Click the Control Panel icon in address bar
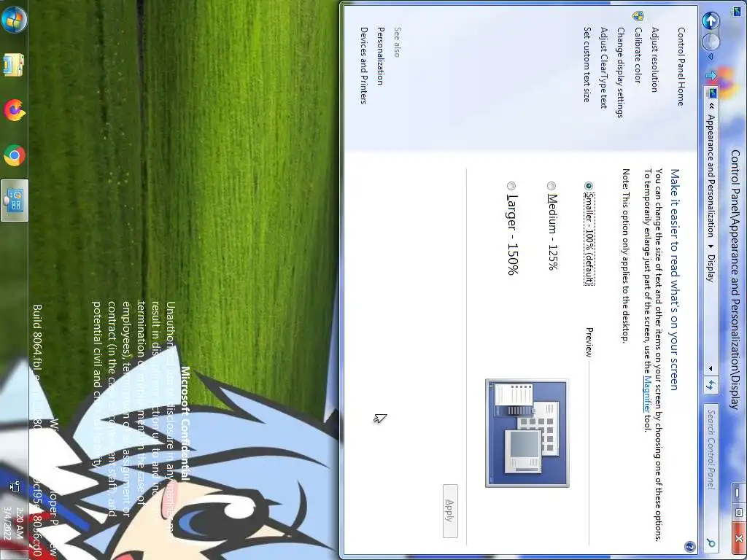The height and width of the screenshot is (560, 747). [x=712, y=93]
